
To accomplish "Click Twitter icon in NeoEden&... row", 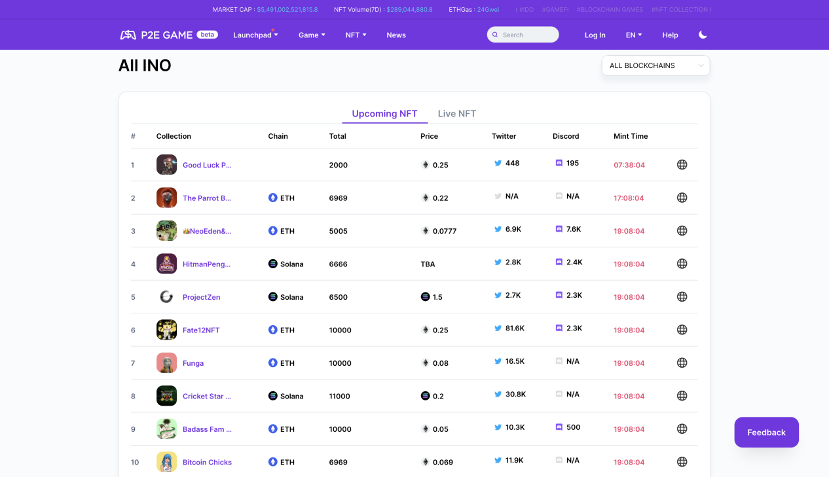I will (498, 229).
